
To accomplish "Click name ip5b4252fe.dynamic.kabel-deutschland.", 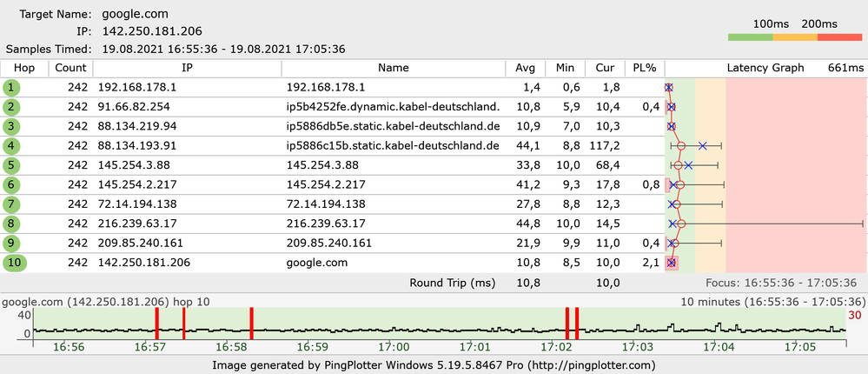I will (x=393, y=107).
